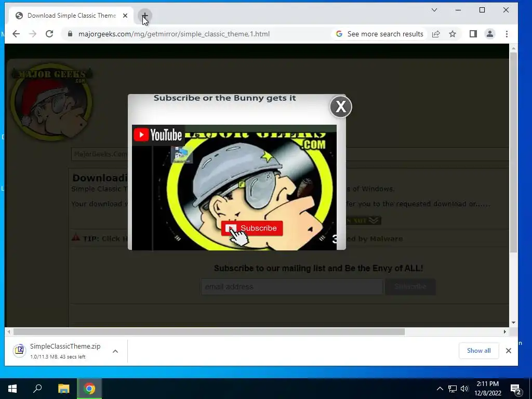Open the Chrome side panel

click(473, 34)
